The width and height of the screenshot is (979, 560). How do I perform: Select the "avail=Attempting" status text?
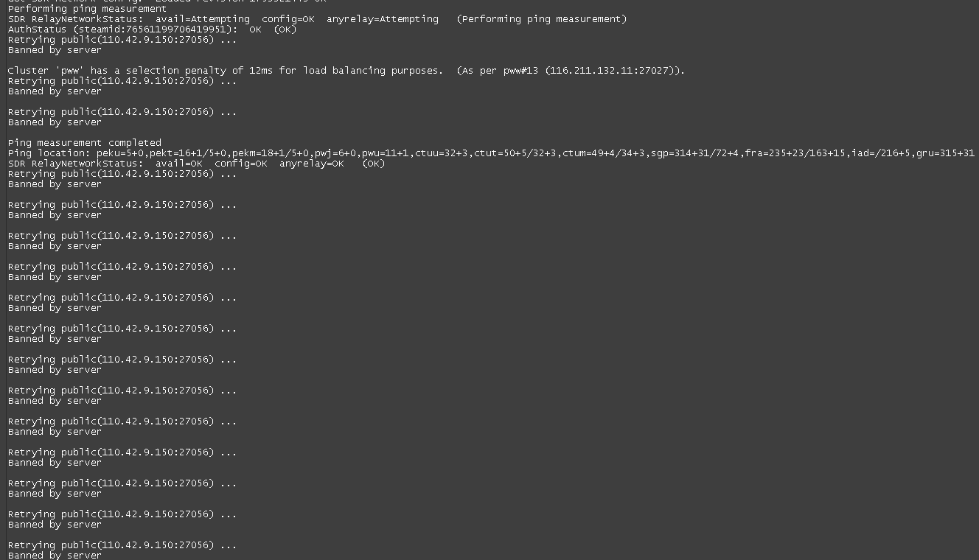pyautogui.click(x=203, y=19)
